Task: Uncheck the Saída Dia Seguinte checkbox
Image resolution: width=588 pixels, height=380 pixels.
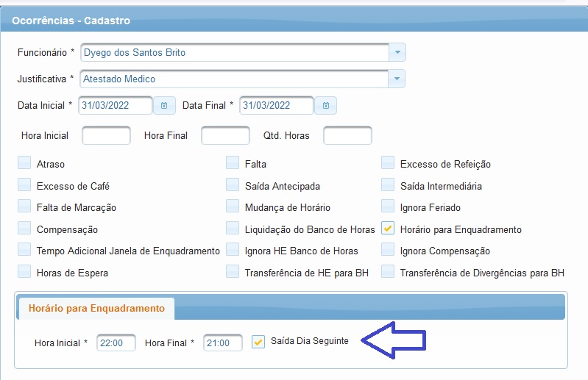Action: pos(258,342)
